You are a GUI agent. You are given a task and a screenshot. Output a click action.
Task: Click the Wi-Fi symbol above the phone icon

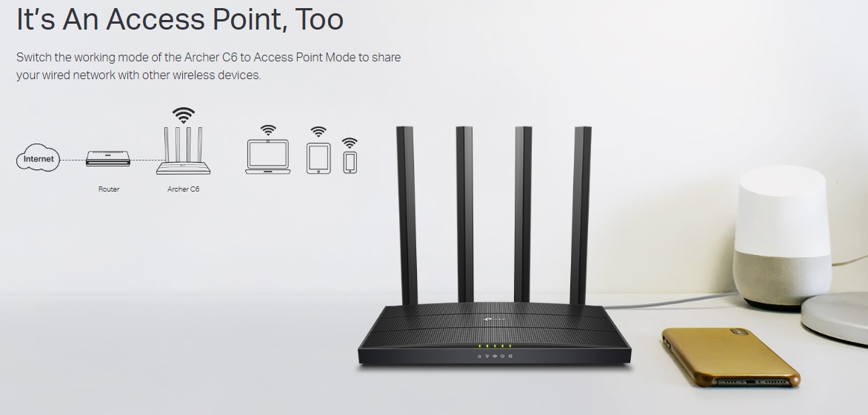click(x=350, y=143)
